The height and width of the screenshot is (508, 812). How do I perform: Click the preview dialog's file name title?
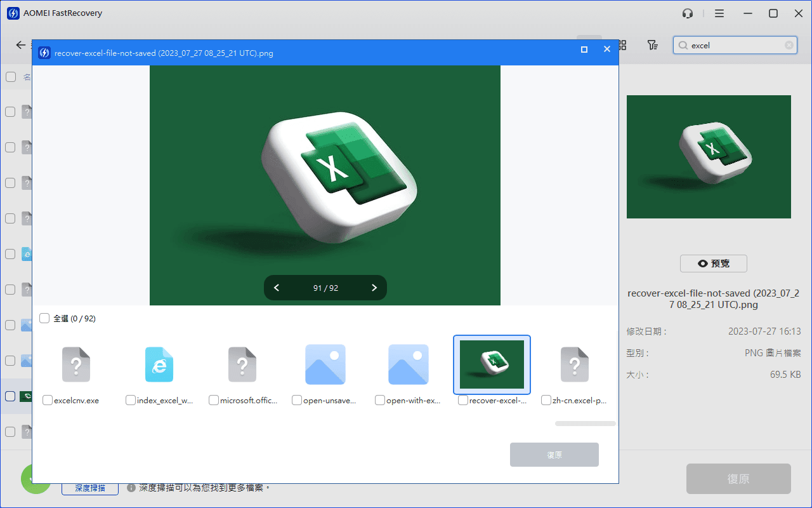pyautogui.click(x=164, y=53)
